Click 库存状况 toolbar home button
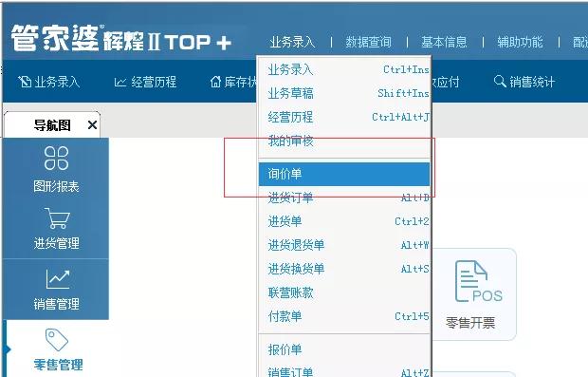This screenshot has width=588, height=377. coord(215,82)
